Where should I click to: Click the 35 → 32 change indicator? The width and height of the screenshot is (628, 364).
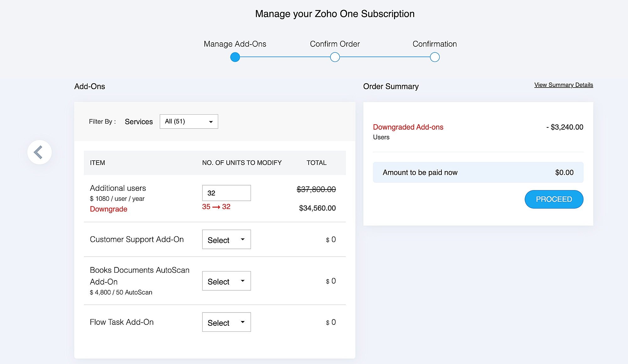[x=216, y=207]
